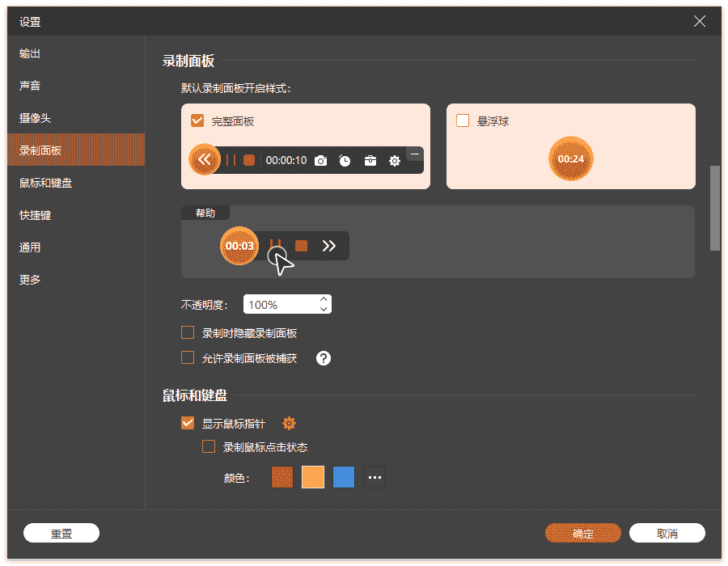This screenshot has width=728, height=566.
Task: Toggle 允许录制面板被捕获 checkbox
Action: (188, 357)
